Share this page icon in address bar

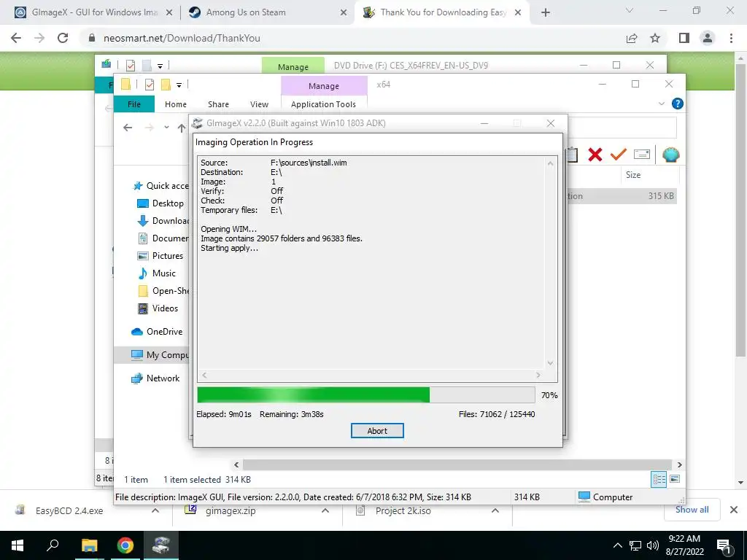click(x=632, y=38)
